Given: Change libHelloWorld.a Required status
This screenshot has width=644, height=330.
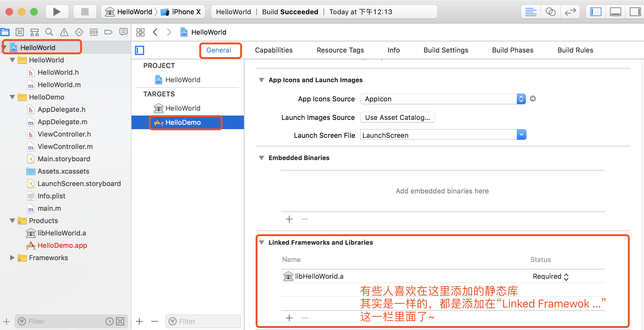Looking at the screenshot, I should (550, 276).
